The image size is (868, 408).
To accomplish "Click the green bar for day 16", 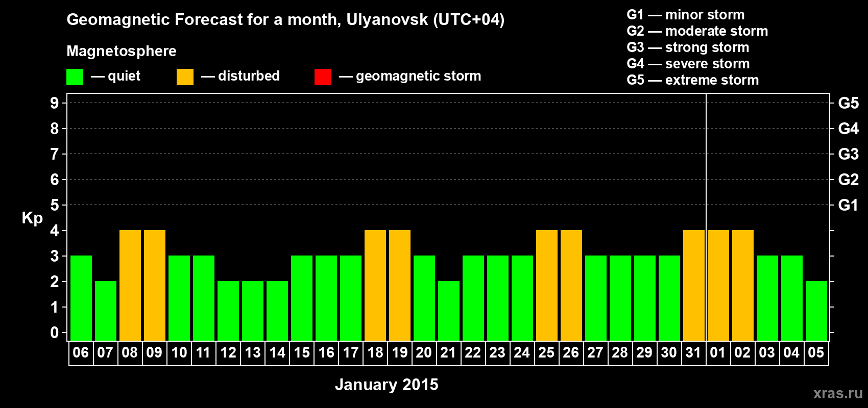I will pyautogui.click(x=326, y=298).
